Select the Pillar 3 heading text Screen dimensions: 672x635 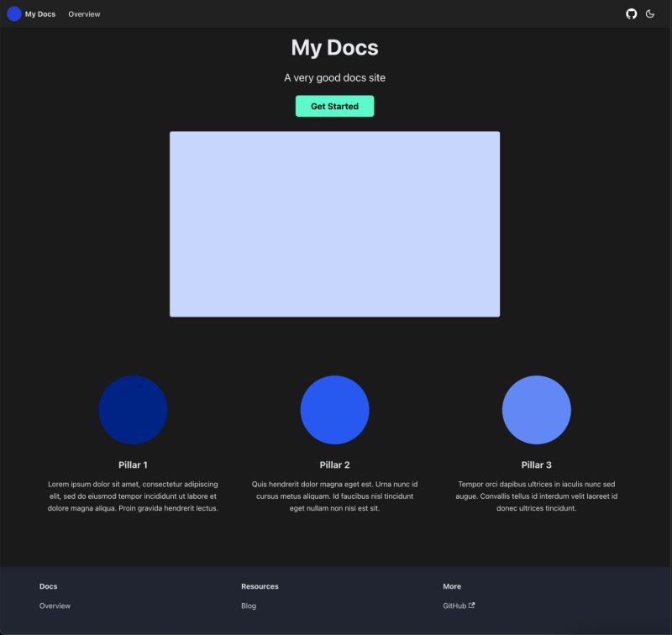(x=538, y=464)
